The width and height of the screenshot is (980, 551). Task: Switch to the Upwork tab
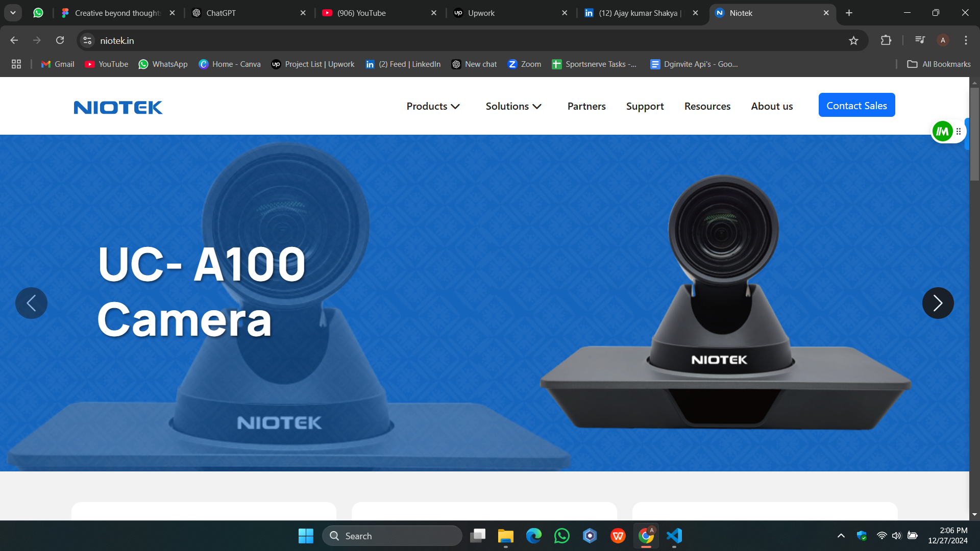coord(510,13)
